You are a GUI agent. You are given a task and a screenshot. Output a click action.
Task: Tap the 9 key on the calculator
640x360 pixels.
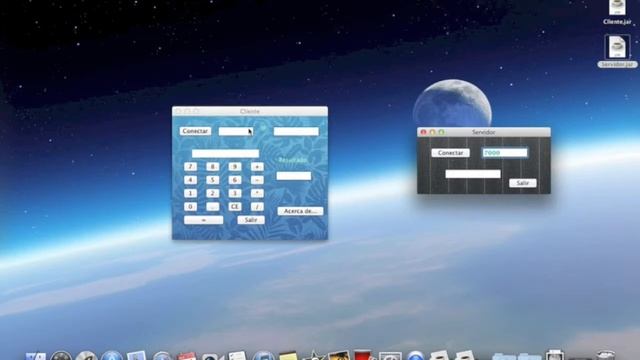coord(235,167)
